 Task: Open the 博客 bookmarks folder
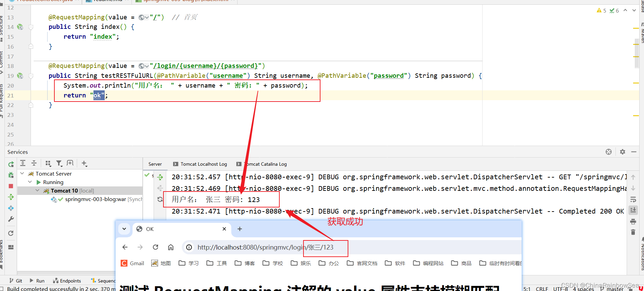click(x=245, y=263)
